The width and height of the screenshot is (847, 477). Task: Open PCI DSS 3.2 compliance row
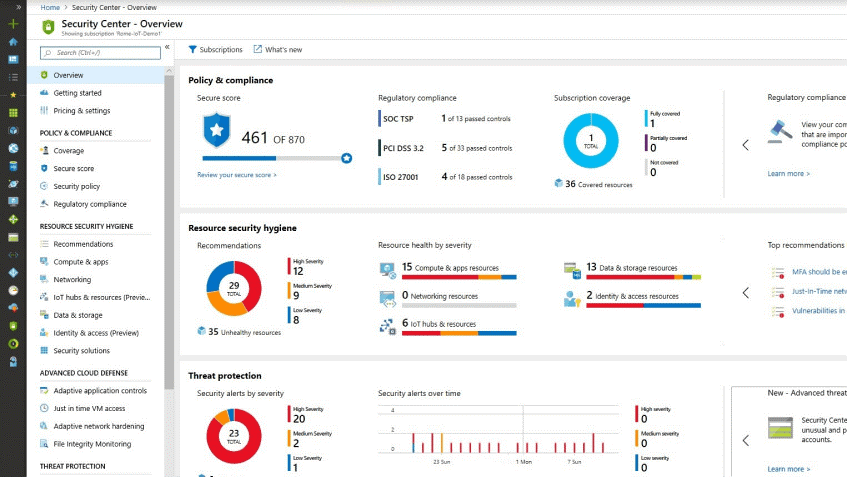[x=445, y=148]
